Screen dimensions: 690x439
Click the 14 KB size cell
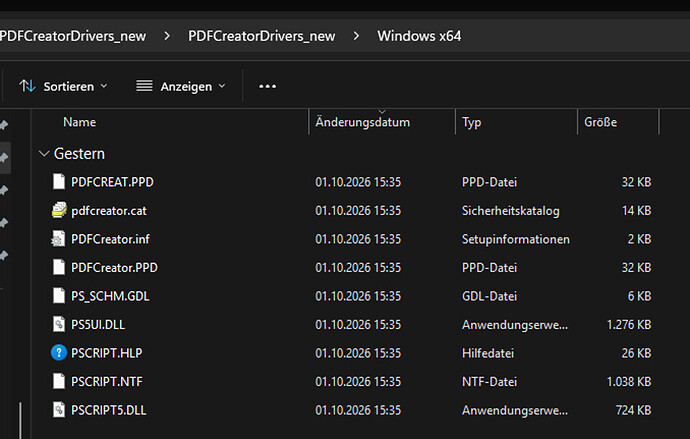coord(637,211)
